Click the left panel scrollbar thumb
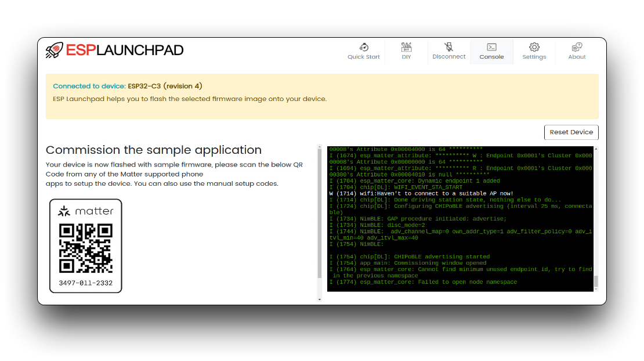Screen dimensions: 644x361 (320, 213)
